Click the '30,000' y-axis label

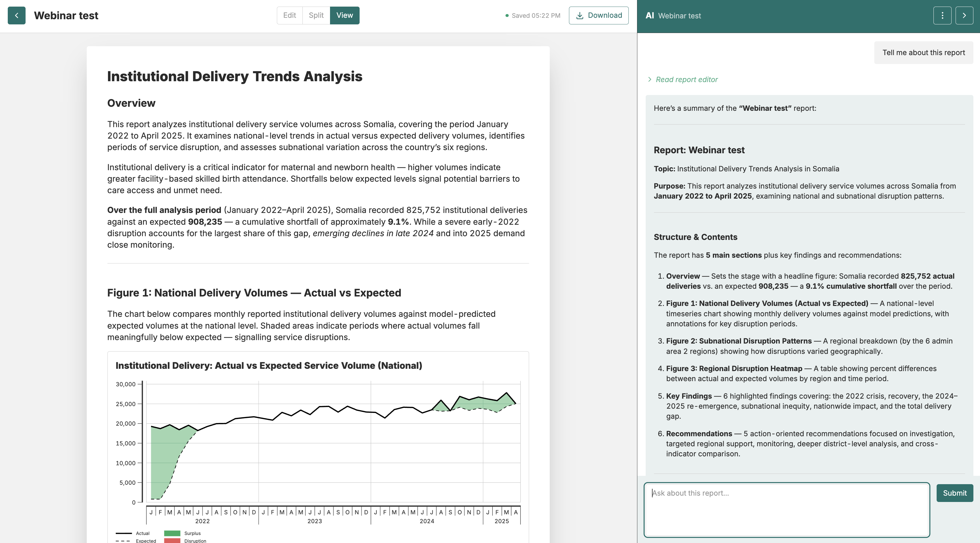pos(126,384)
